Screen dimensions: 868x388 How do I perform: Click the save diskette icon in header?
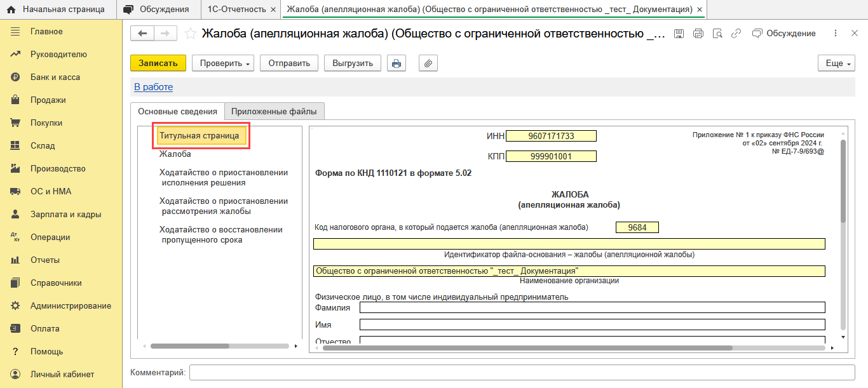(x=679, y=34)
